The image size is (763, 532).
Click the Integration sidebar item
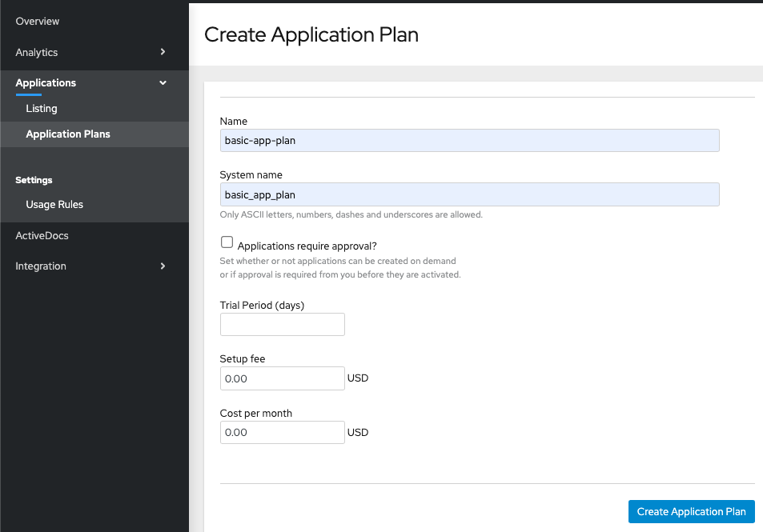(41, 266)
